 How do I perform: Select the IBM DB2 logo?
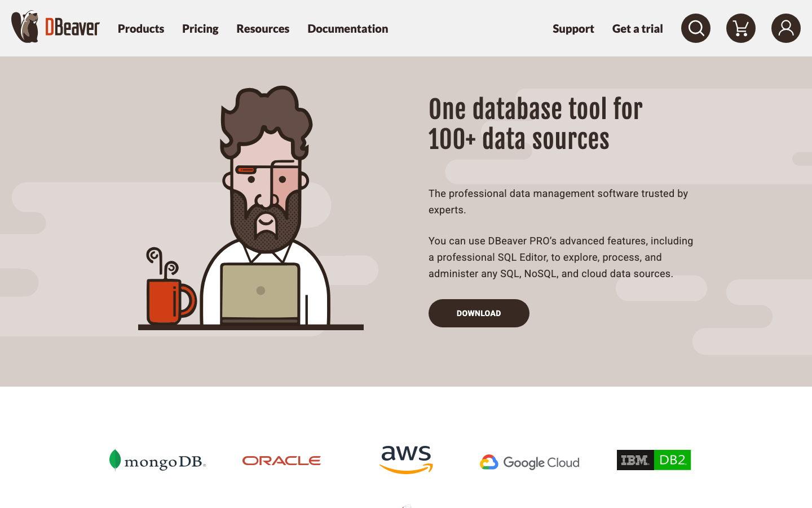654,460
